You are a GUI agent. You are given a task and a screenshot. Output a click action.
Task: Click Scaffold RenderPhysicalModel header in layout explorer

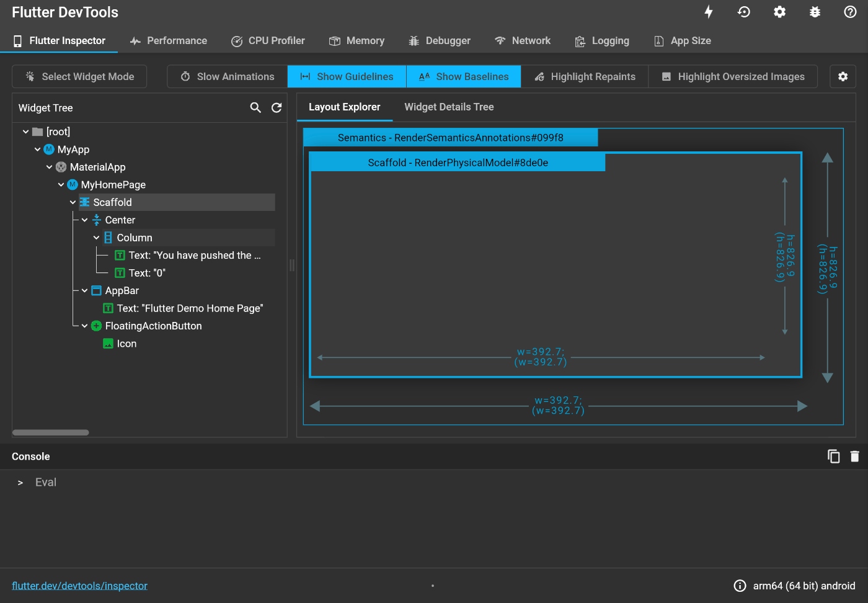pyautogui.click(x=458, y=163)
